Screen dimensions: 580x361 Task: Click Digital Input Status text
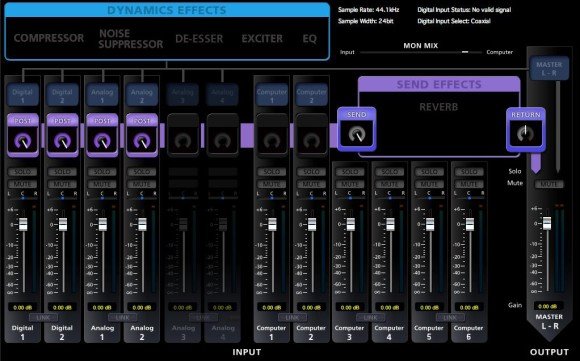click(x=464, y=10)
